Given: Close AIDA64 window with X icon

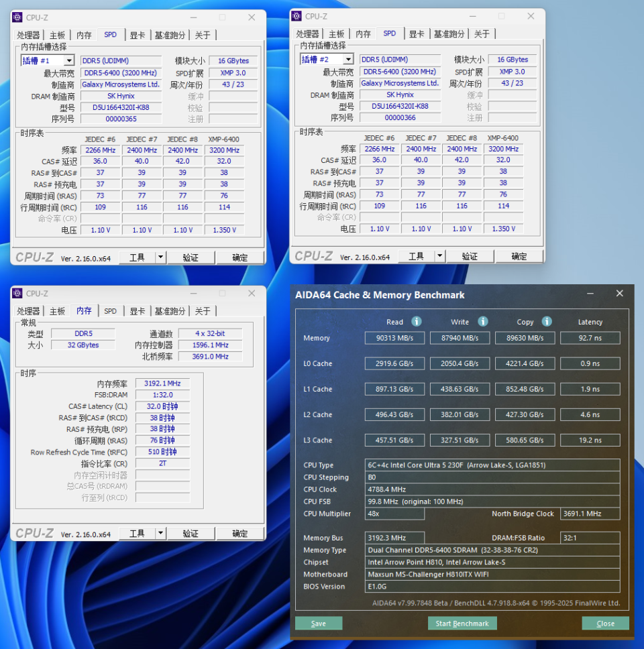Looking at the screenshot, I should point(620,294).
